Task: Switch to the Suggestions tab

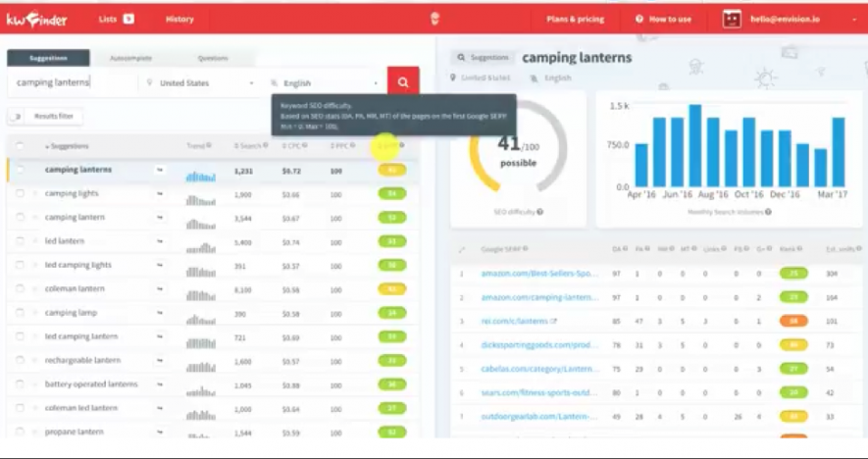Action: 48,58
